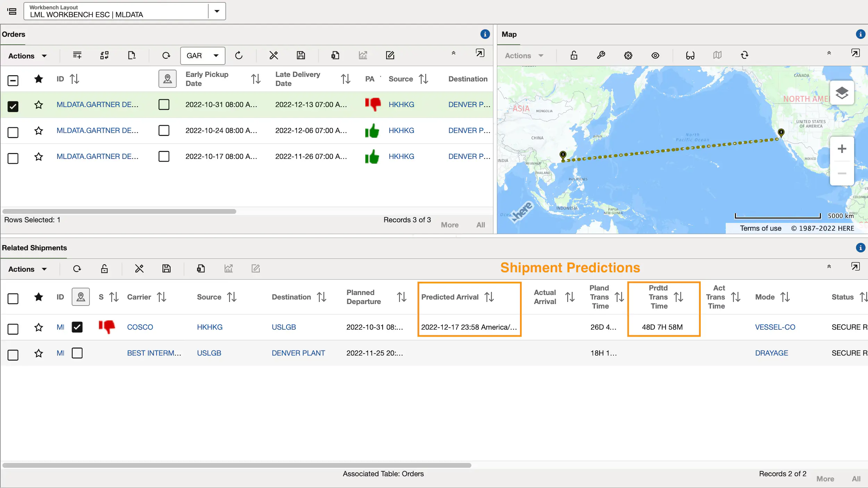This screenshot has height=488, width=868.
Task: Click the select-all checkbox in Related Shipments header
Action: (13, 299)
